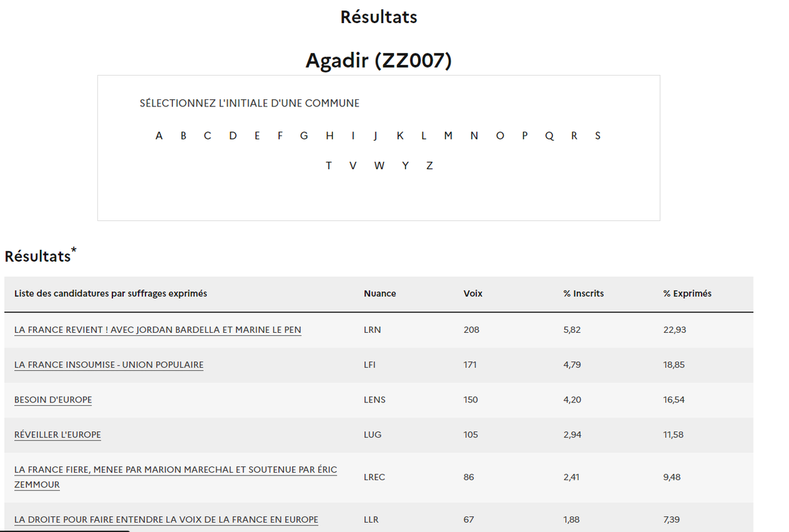The width and height of the screenshot is (789, 532).
Task: Click the LUG nuance cell
Action: [x=372, y=435]
